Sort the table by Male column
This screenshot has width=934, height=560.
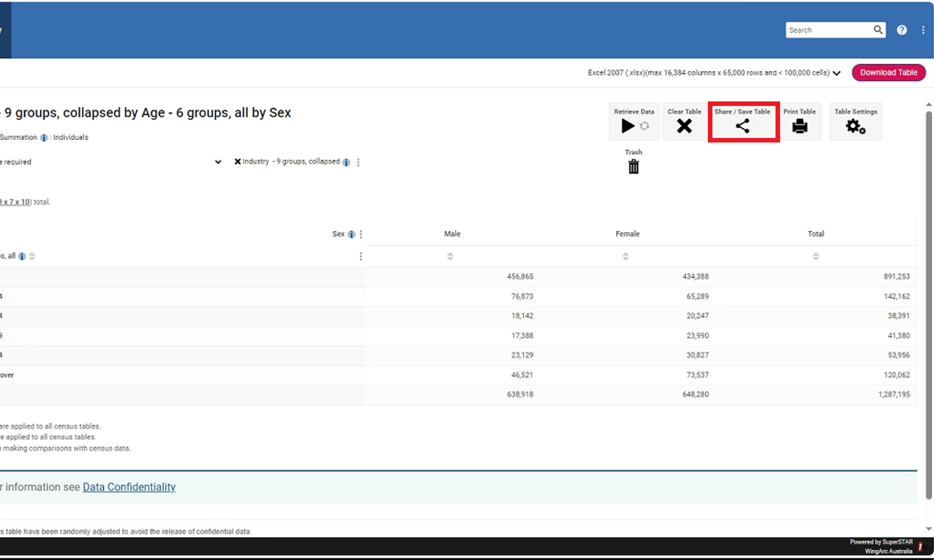coord(450,256)
